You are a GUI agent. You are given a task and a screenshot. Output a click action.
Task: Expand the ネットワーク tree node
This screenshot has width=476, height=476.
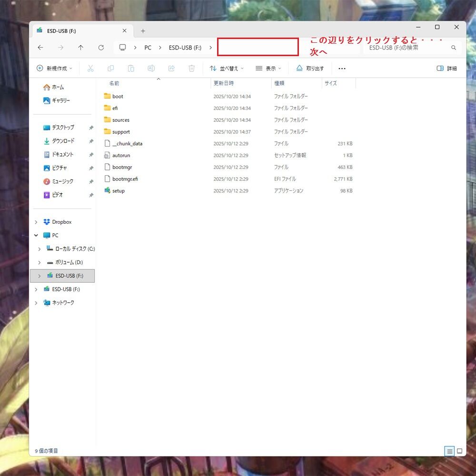pyautogui.click(x=36, y=303)
